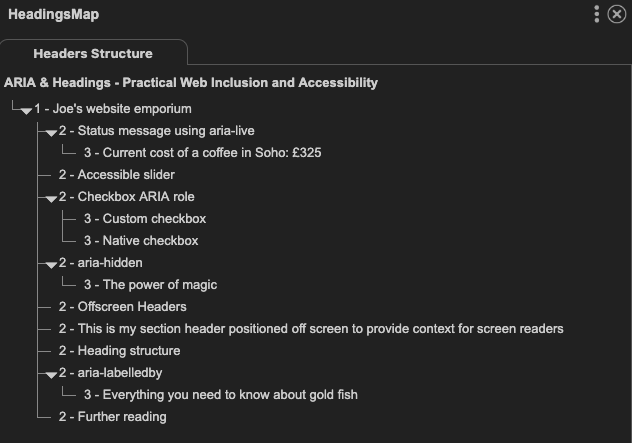This screenshot has height=443, width=632.
Task: Switch to the Headers Structure tab
Action: pos(93,53)
